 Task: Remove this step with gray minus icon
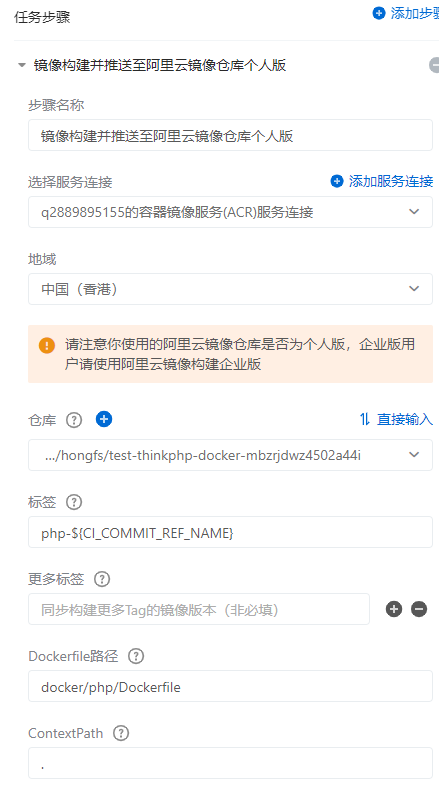pos(435,65)
